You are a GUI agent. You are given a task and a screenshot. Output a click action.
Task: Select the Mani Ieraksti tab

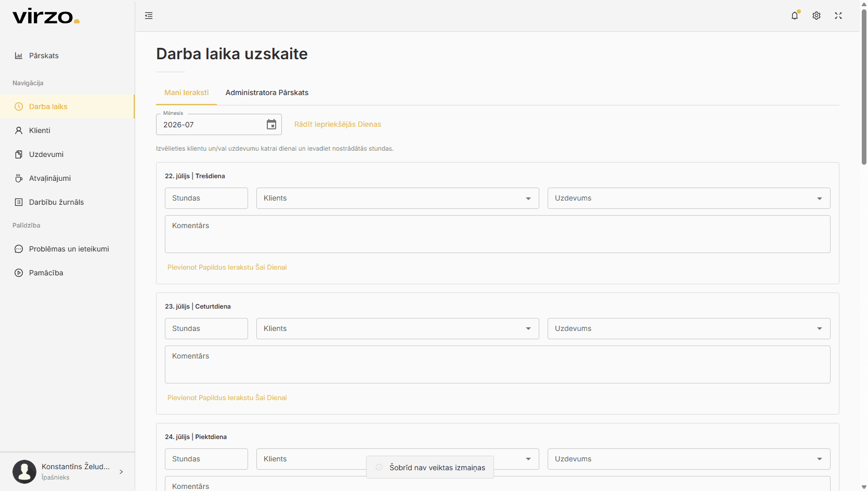pyautogui.click(x=186, y=92)
